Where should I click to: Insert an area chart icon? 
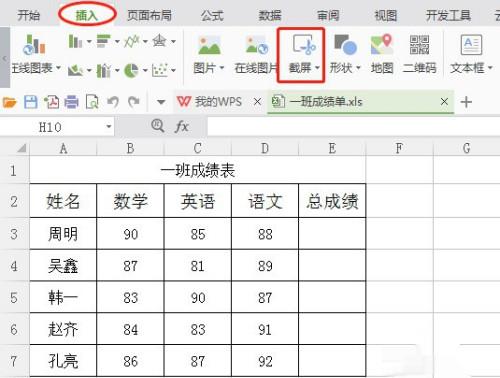pos(75,70)
